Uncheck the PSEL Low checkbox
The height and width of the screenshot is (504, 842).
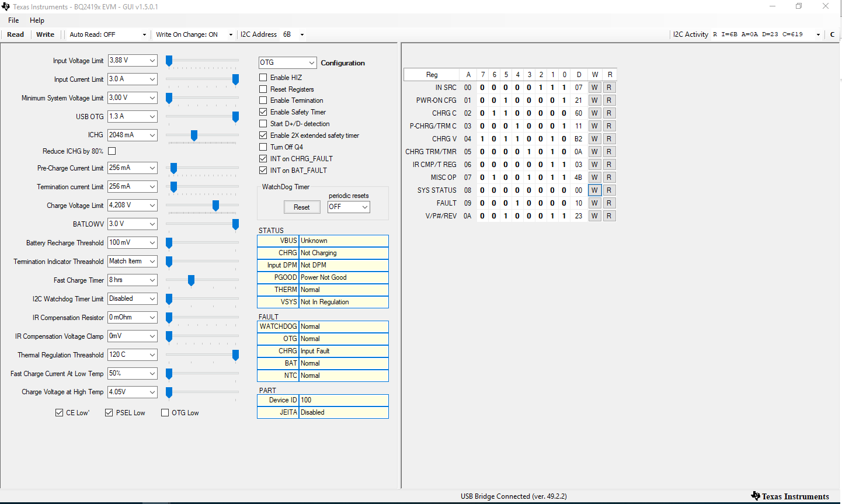point(109,413)
